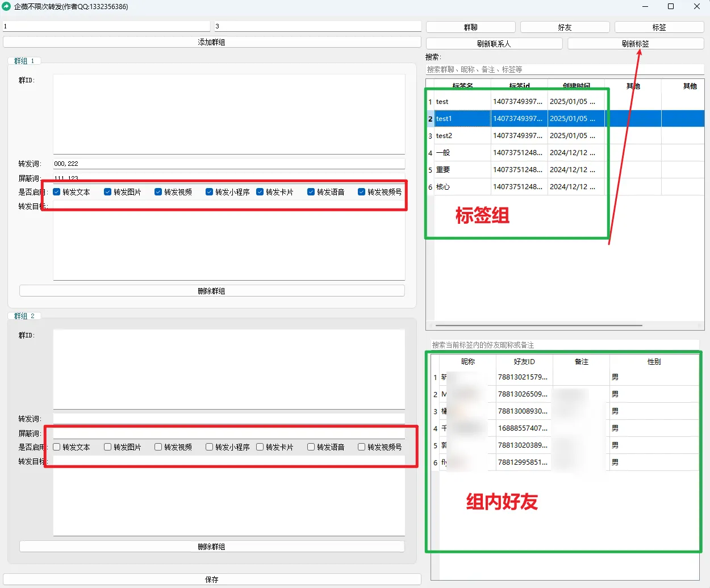Click the 添加群组 button
Image resolution: width=710 pixels, height=588 pixels.
[x=211, y=42]
